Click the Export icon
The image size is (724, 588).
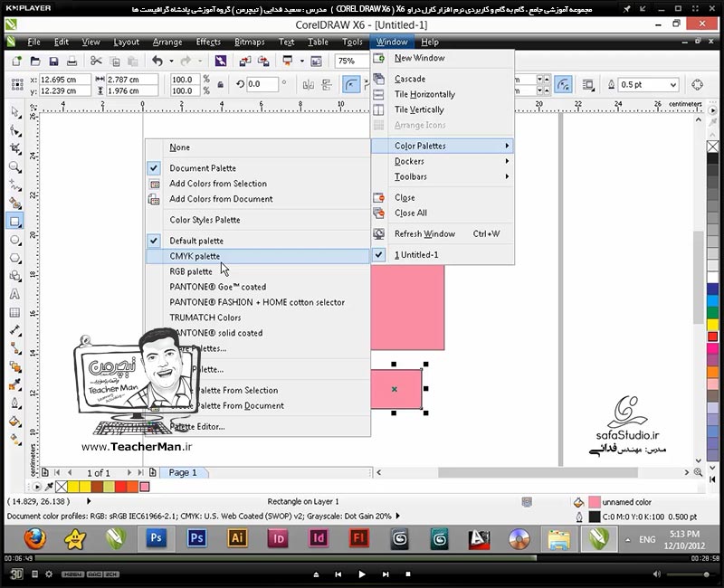tap(263, 61)
